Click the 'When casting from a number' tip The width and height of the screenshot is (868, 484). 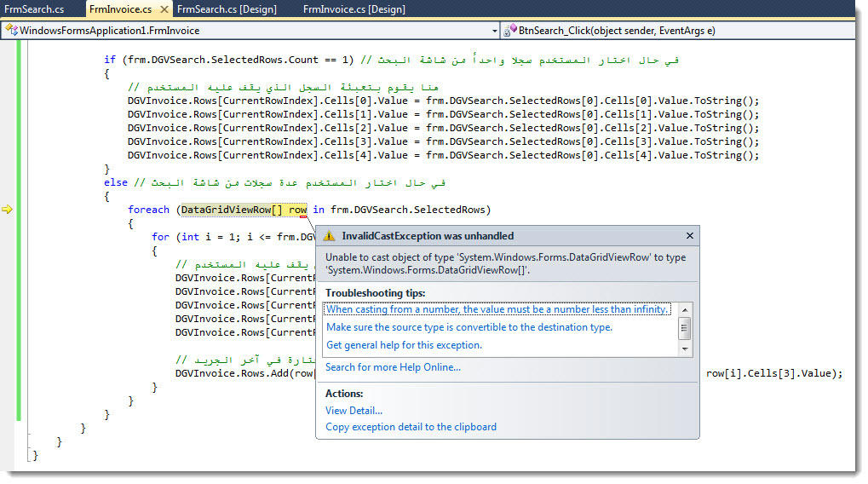click(x=497, y=309)
